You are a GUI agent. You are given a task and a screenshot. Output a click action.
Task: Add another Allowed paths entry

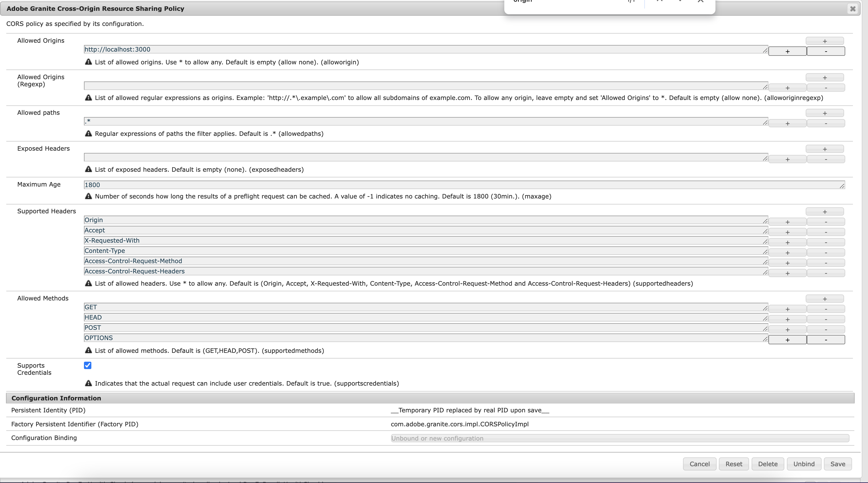point(824,113)
